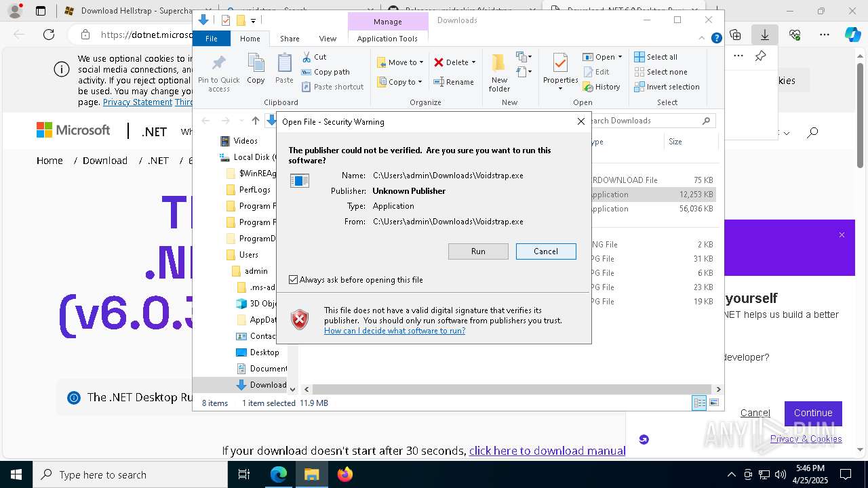Click the search magnifier in Explorer search box
Viewport: 868px width, 488px height.
tap(706, 121)
